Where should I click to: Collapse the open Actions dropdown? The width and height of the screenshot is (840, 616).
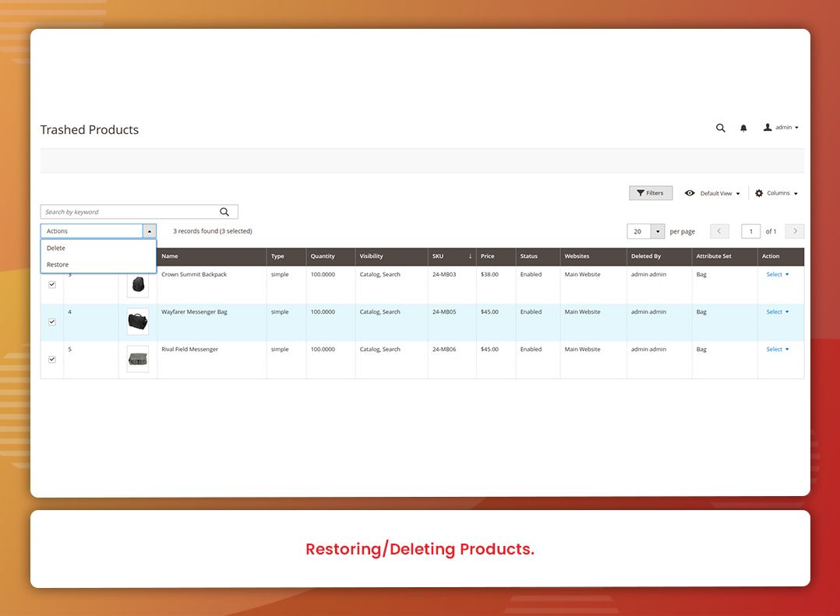[149, 231]
